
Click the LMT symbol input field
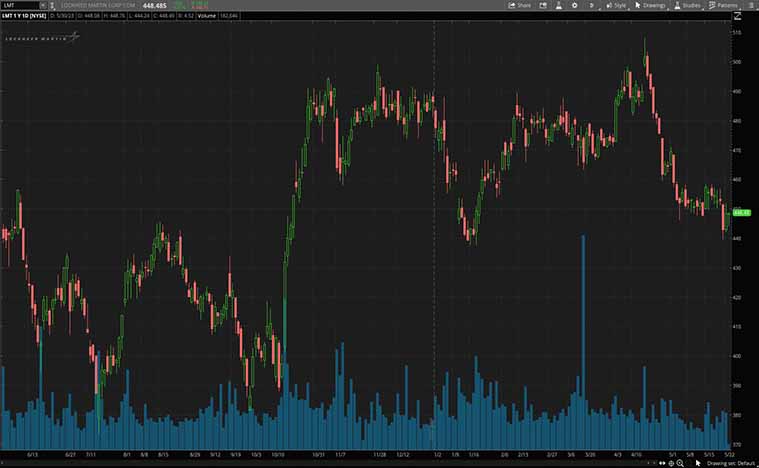20,5
